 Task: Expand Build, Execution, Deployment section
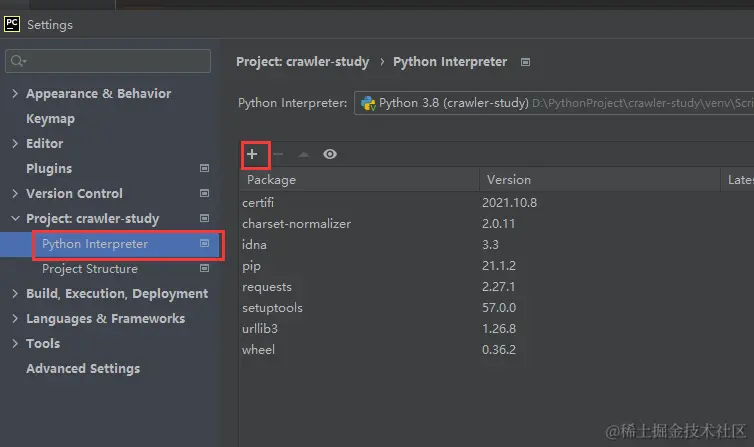(15, 293)
